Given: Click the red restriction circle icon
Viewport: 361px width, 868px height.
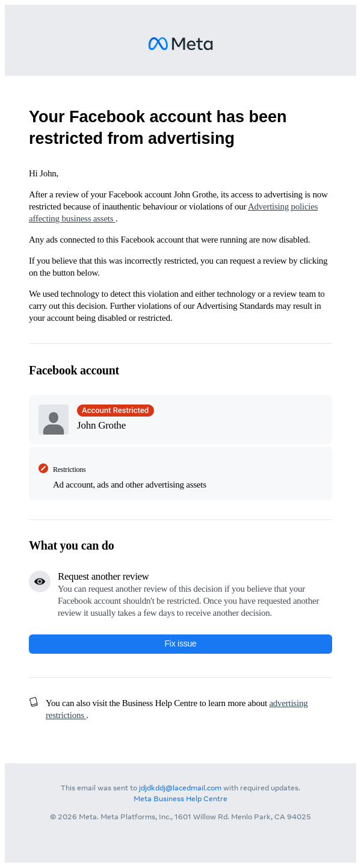Looking at the screenshot, I should [x=43, y=468].
